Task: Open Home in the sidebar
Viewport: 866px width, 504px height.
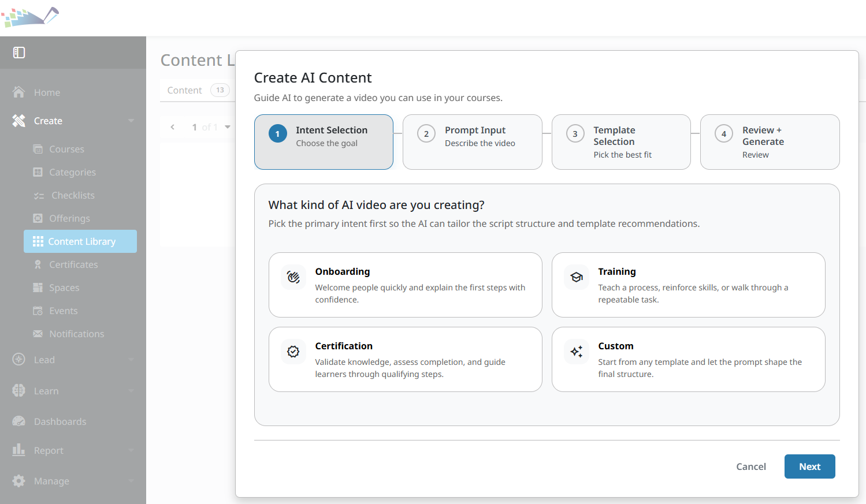Action: [47, 92]
